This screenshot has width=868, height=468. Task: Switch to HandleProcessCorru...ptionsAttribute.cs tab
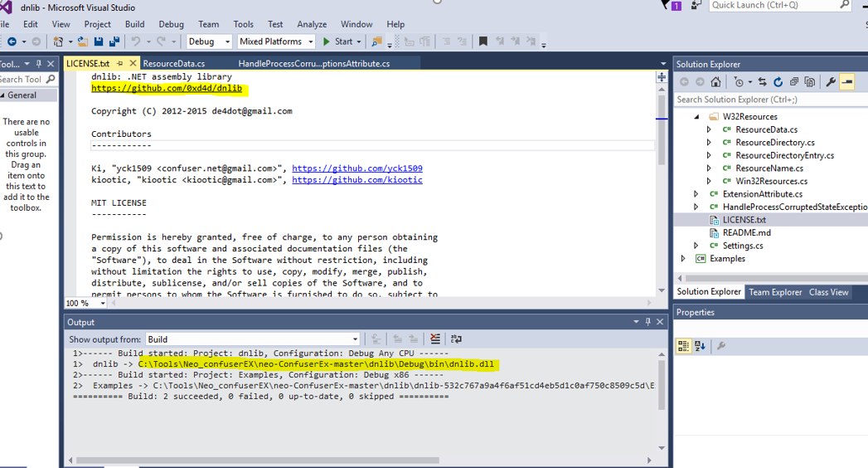(x=314, y=64)
